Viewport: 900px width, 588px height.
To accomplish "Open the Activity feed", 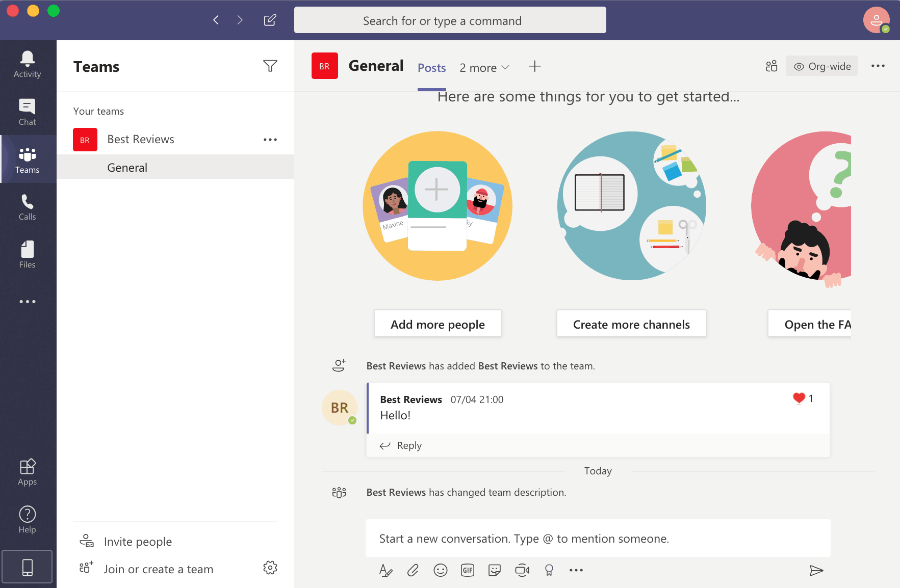I will [x=27, y=63].
